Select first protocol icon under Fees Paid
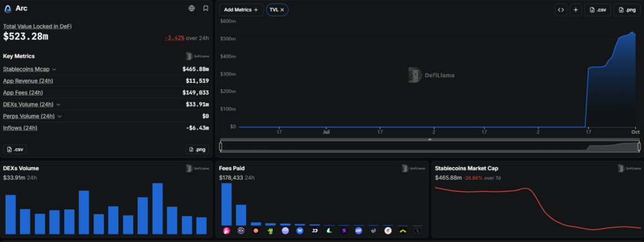 pyautogui.click(x=226, y=231)
